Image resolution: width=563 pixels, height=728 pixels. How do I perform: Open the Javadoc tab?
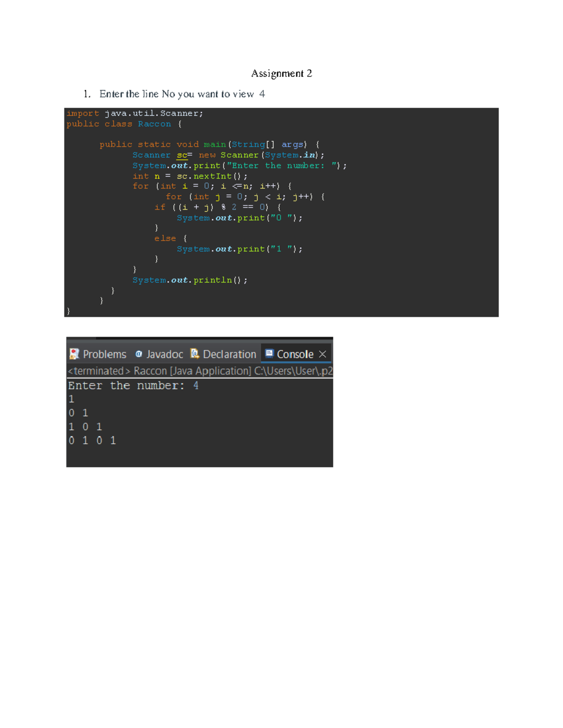pos(164,354)
